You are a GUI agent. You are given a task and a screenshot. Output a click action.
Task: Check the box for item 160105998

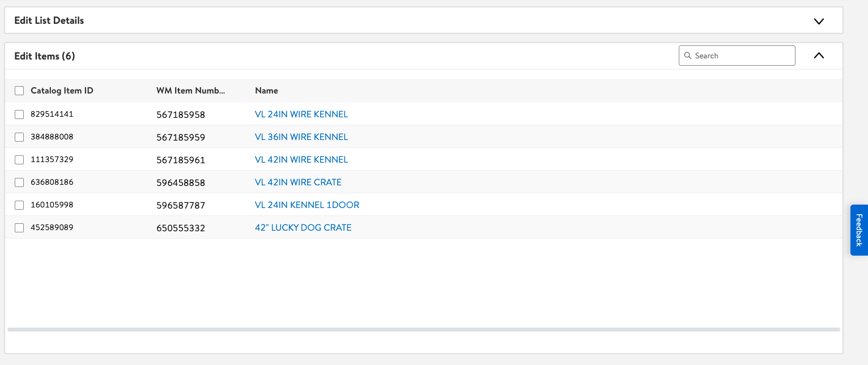[19, 205]
